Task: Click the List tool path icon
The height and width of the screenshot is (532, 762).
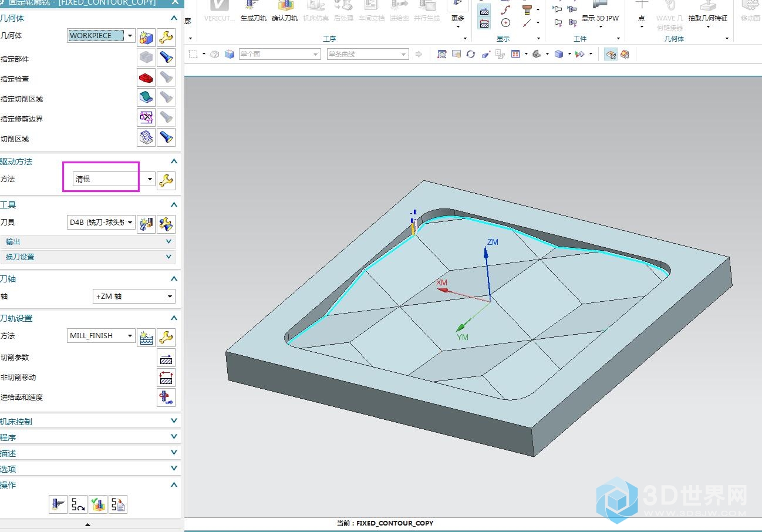Action: (x=118, y=504)
